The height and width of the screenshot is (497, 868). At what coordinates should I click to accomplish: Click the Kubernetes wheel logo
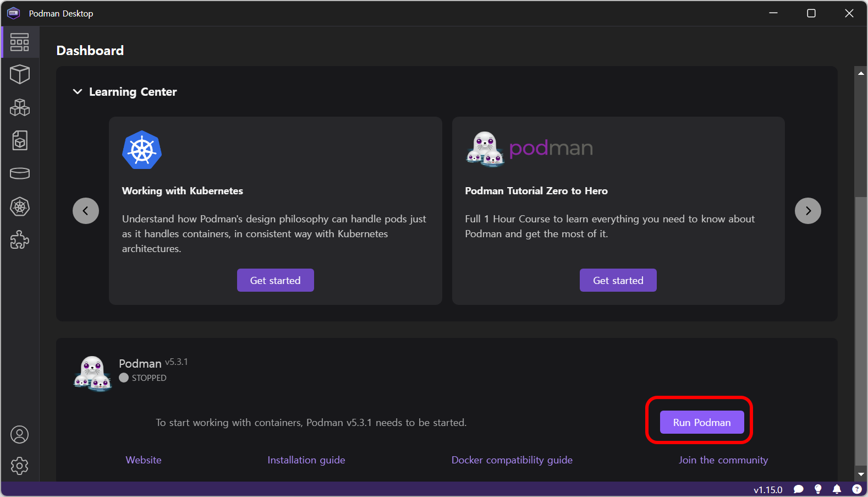[x=142, y=150]
